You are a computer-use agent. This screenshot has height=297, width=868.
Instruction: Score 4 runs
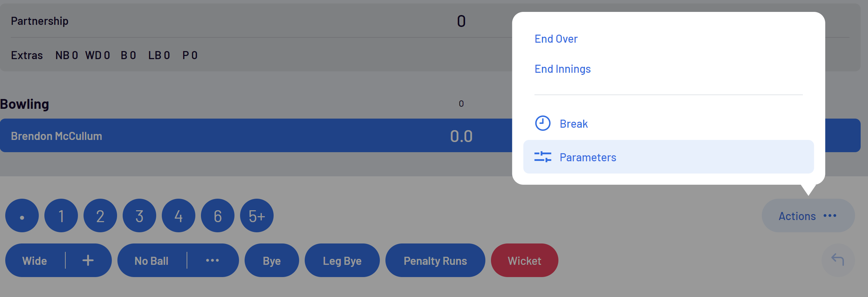(x=179, y=216)
